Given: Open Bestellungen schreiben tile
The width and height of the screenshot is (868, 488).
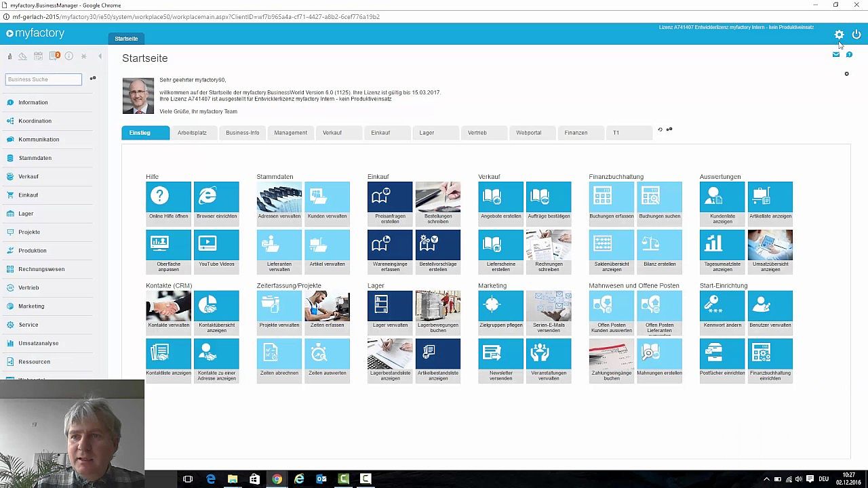Looking at the screenshot, I should pyautogui.click(x=438, y=203).
